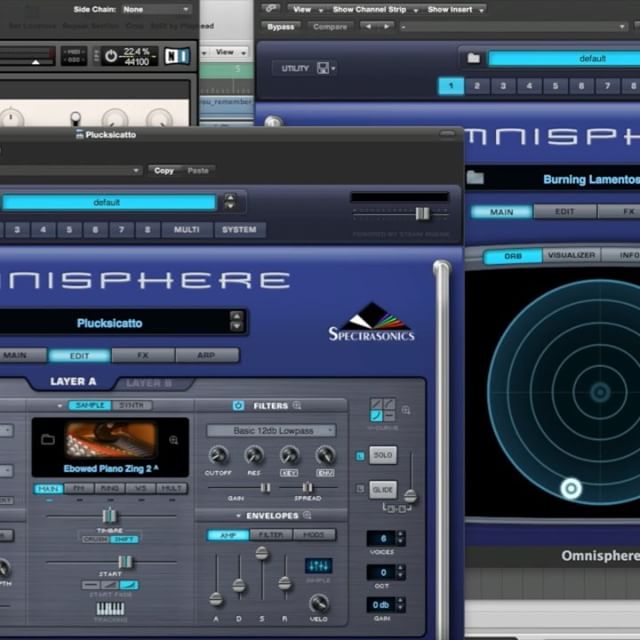
Task: Toggle the Filters power button
Action: point(238,405)
